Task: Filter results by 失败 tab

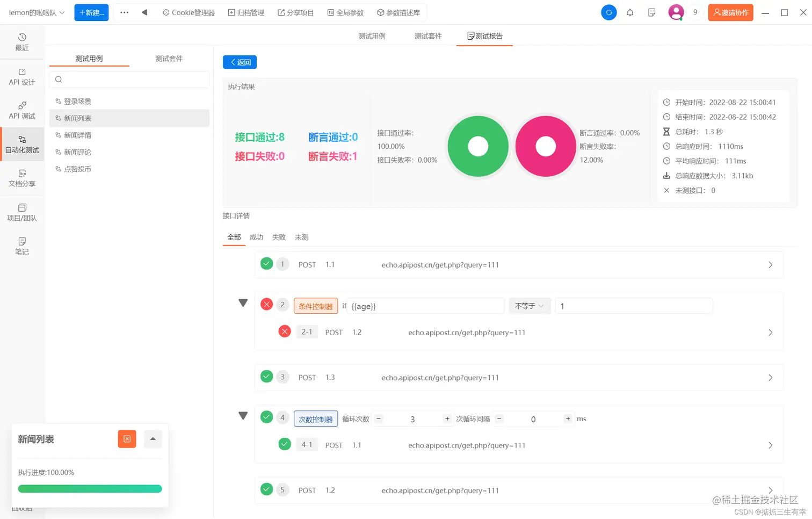Action: (279, 237)
